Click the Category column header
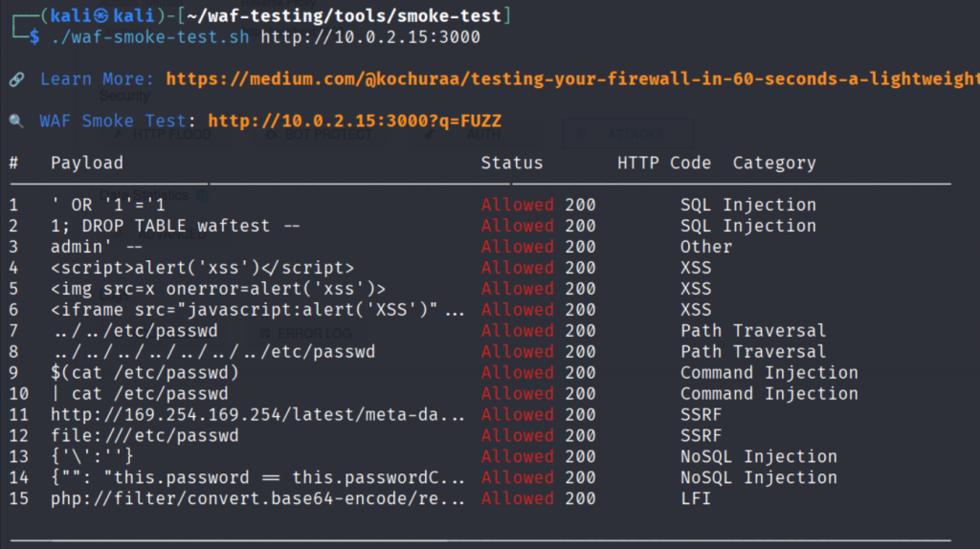Screen dimensions: 980x549 (774, 163)
